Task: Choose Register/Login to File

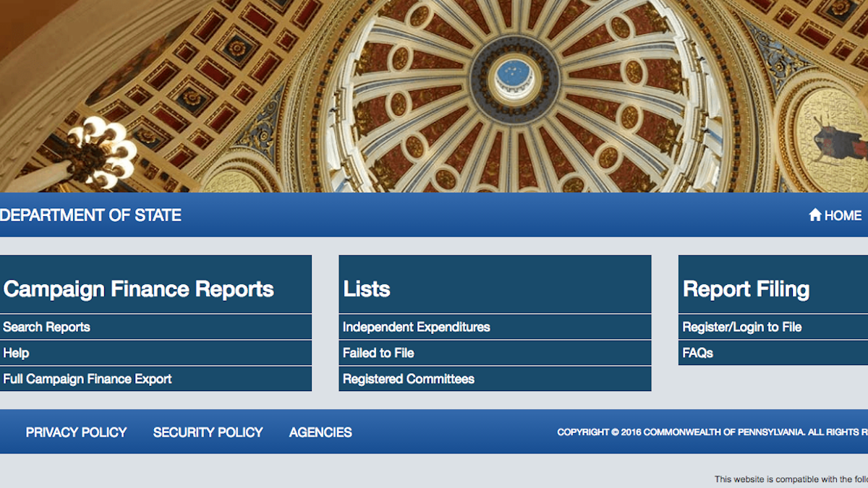Action: (742, 327)
